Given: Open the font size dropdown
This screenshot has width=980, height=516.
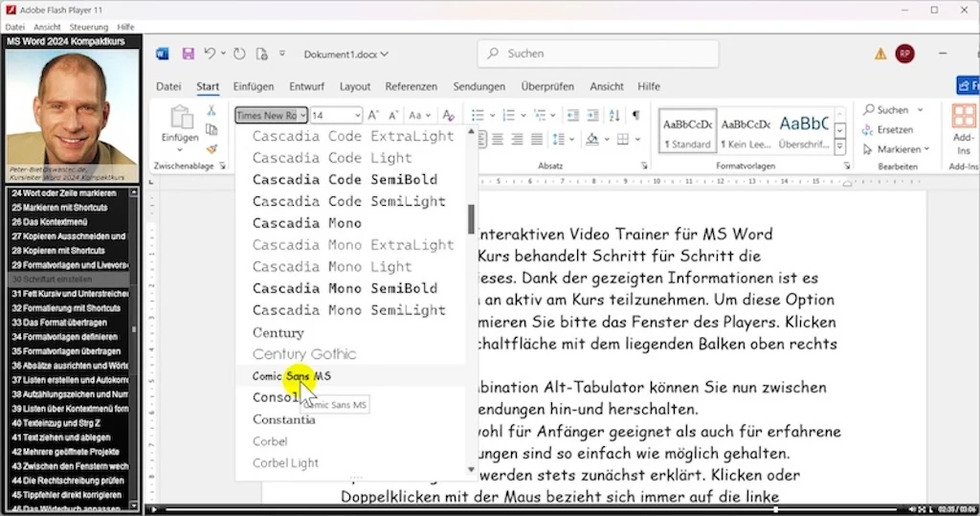Looking at the screenshot, I should point(357,115).
